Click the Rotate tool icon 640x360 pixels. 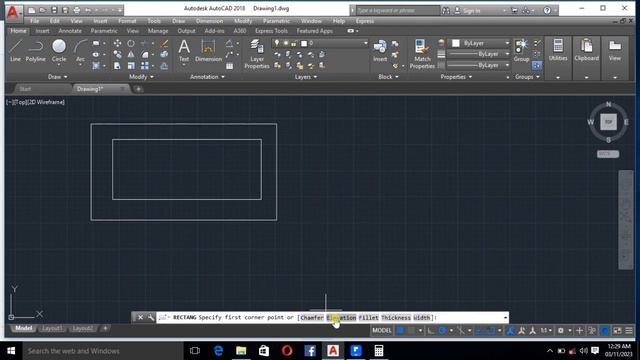pos(131,43)
